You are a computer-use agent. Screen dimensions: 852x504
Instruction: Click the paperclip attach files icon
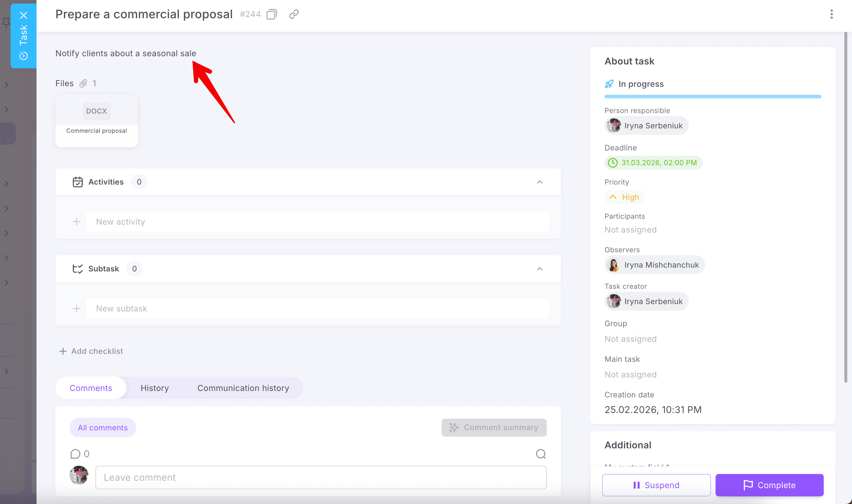pos(83,84)
